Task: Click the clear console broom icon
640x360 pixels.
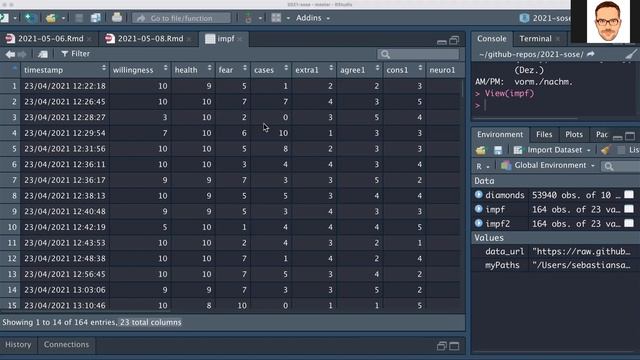Action: pos(631,54)
